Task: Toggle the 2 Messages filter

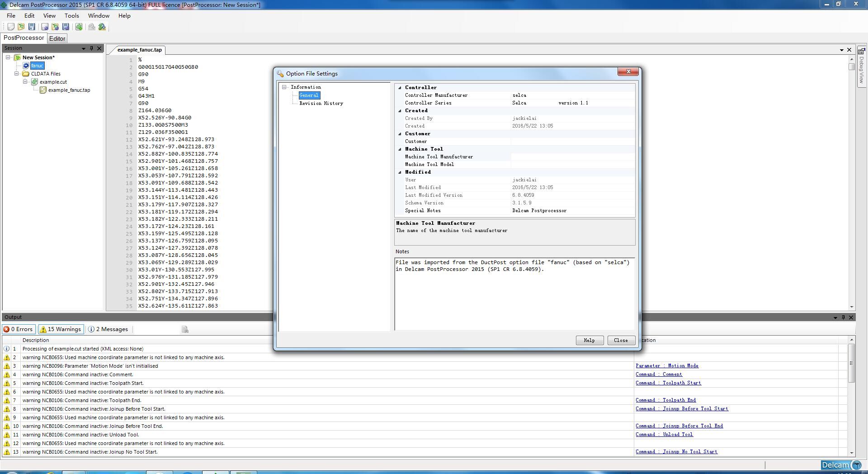Action: pos(108,329)
